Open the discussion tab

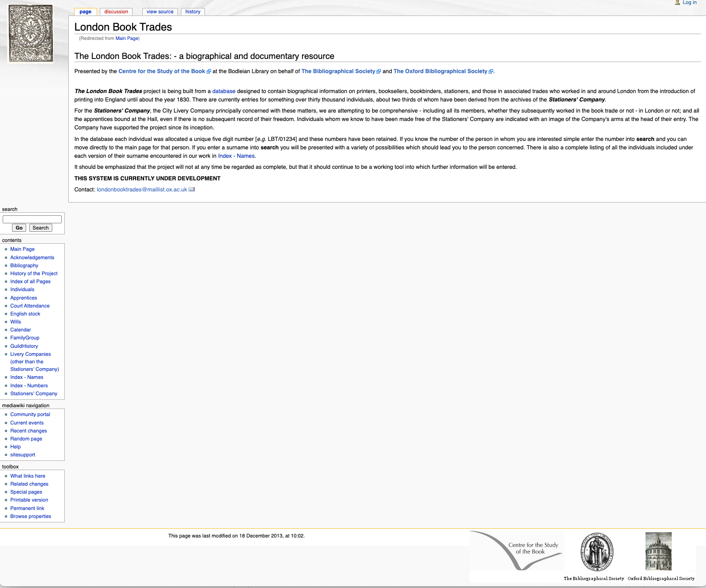point(116,12)
